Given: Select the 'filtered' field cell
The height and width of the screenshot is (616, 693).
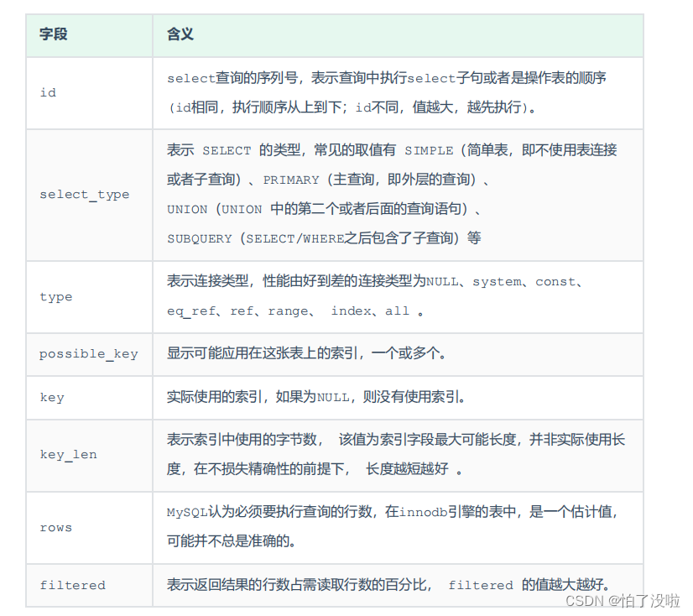Looking at the screenshot, I should point(89,585).
